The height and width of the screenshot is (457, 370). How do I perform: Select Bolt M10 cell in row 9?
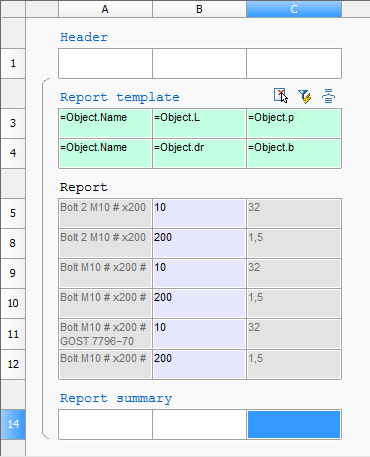pyautogui.click(x=105, y=273)
